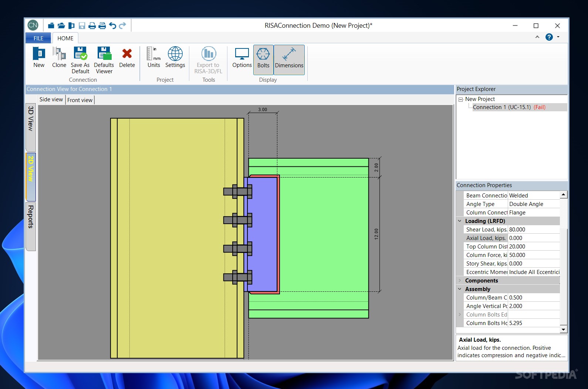
Task: Open the Defaults Viewer
Action: coord(104,60)
